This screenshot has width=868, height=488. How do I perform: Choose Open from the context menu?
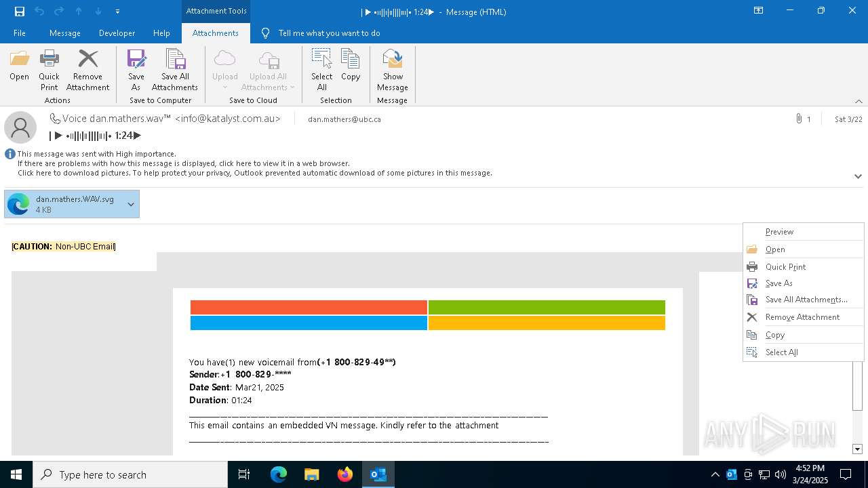pos(804,249)
